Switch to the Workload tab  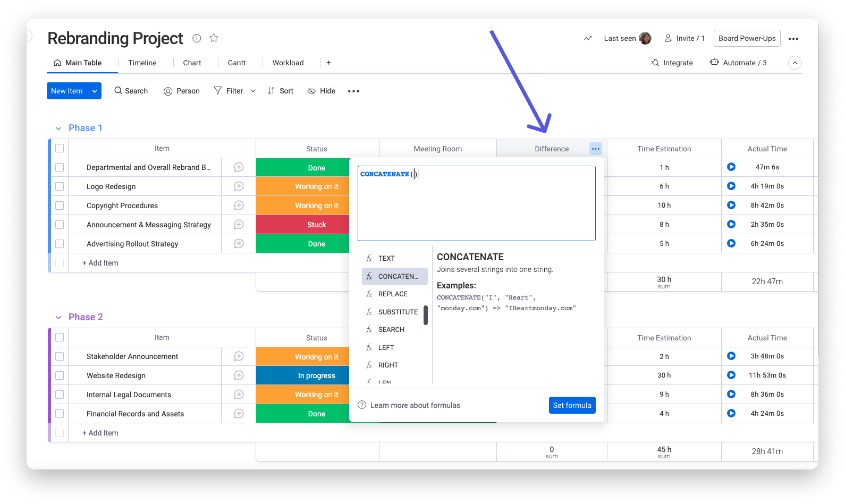(288, 63)
